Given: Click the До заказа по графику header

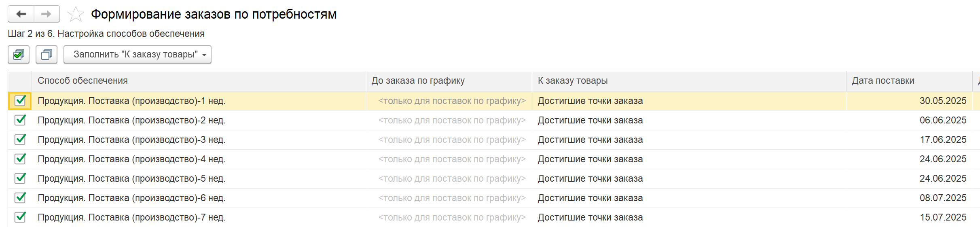Looking at the screenshot, I should coord(418,81).
